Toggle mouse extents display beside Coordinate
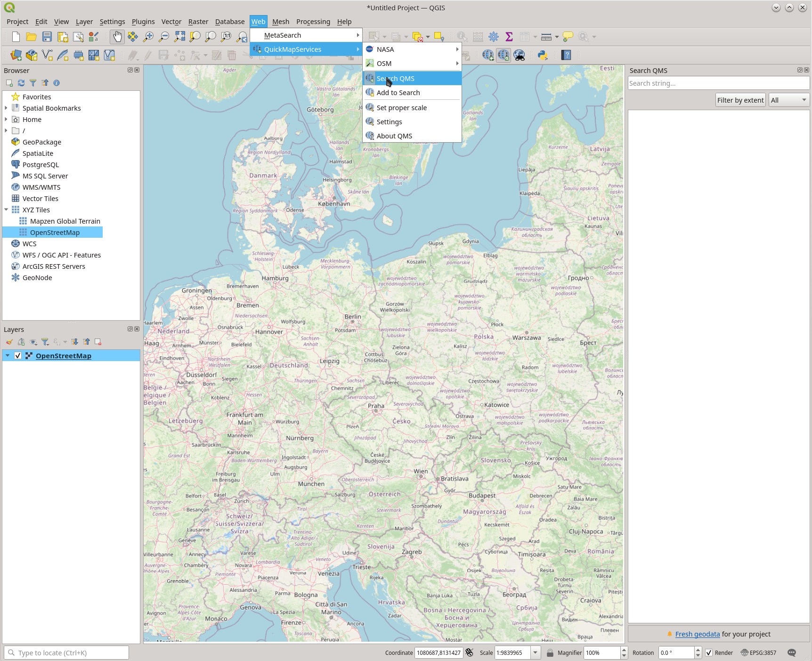This screenshot has height=661, width=812. [x=469, y=653]
